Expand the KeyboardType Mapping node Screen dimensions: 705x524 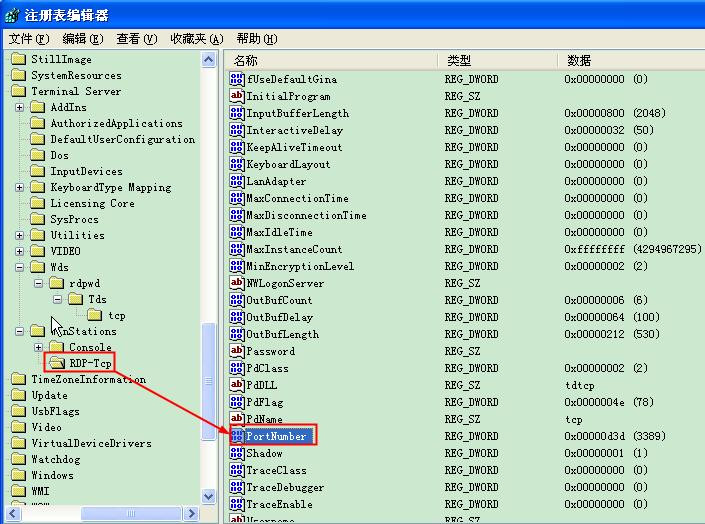click(19, 187)
